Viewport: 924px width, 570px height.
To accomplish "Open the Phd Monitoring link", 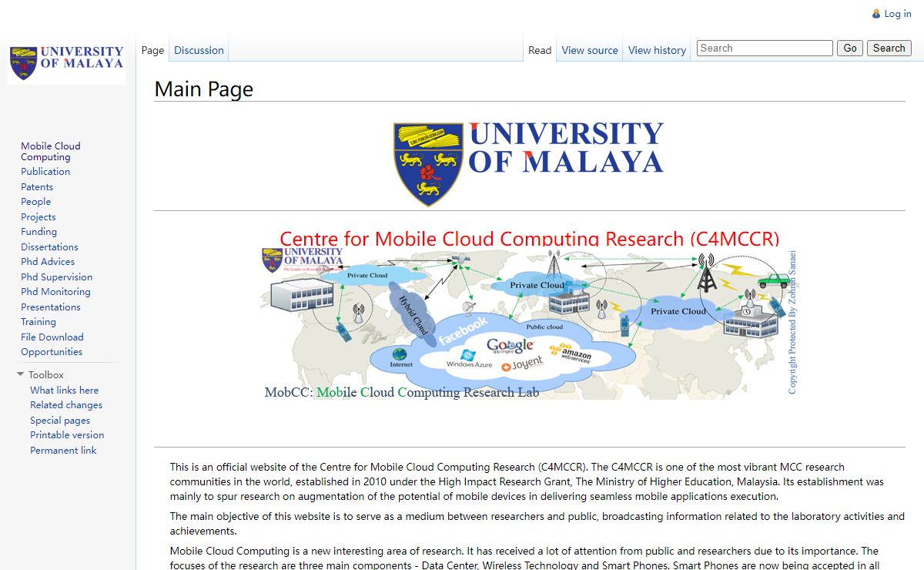I will click(x=55, y=292).
